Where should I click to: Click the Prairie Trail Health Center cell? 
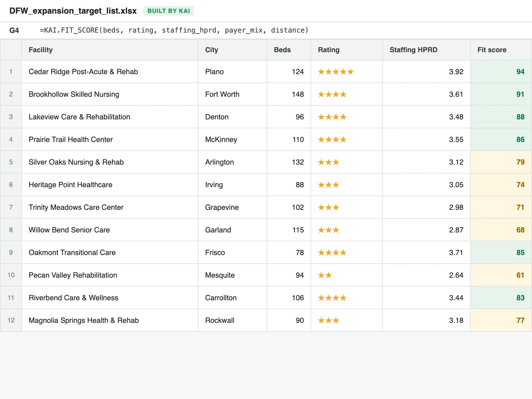click(110, 139)
